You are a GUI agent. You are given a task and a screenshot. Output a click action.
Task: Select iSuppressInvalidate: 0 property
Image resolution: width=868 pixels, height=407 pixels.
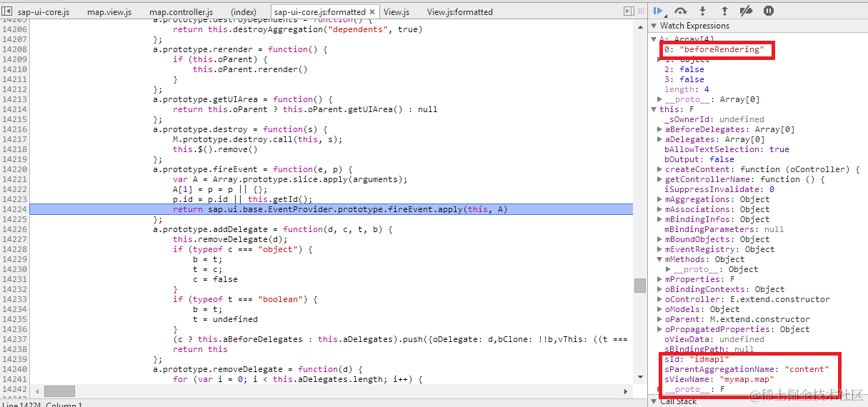click(x=719, y=189)
